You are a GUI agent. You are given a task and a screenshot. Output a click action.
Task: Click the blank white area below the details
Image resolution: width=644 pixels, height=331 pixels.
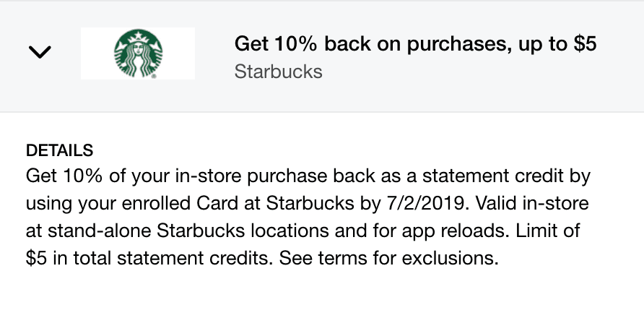322,304
